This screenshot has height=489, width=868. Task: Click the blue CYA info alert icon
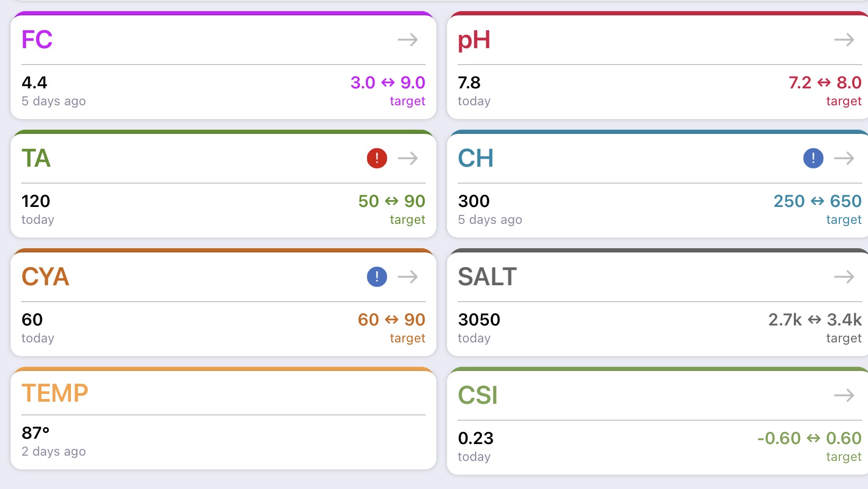[x=377, y=277]
